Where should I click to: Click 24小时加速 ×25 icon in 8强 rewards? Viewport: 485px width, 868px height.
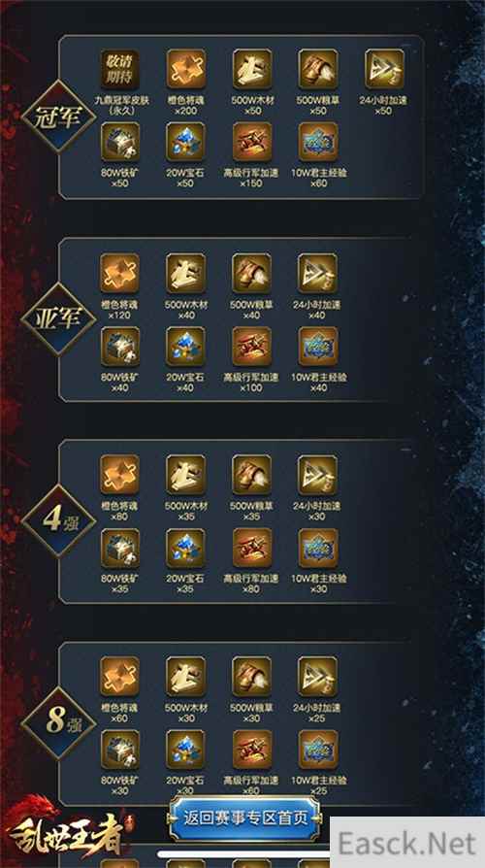tap(318, 677)
